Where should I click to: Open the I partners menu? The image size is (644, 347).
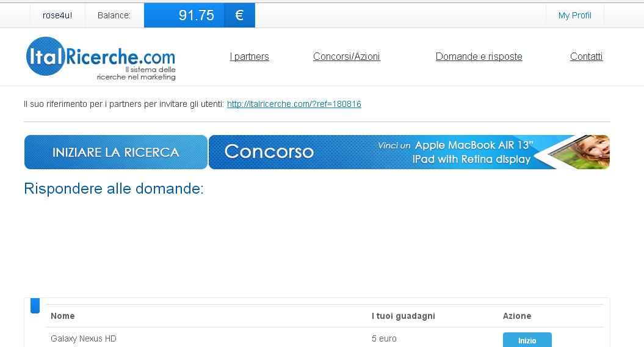249,56
